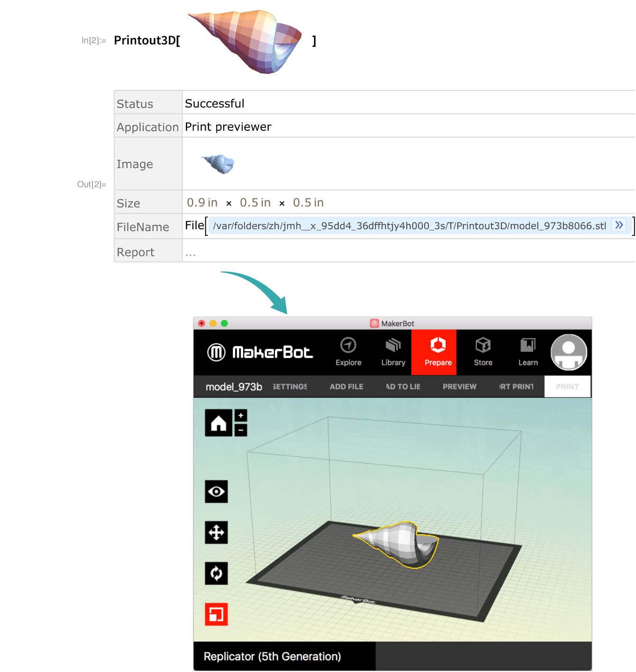Click the Print previewer value

(228, 126)
